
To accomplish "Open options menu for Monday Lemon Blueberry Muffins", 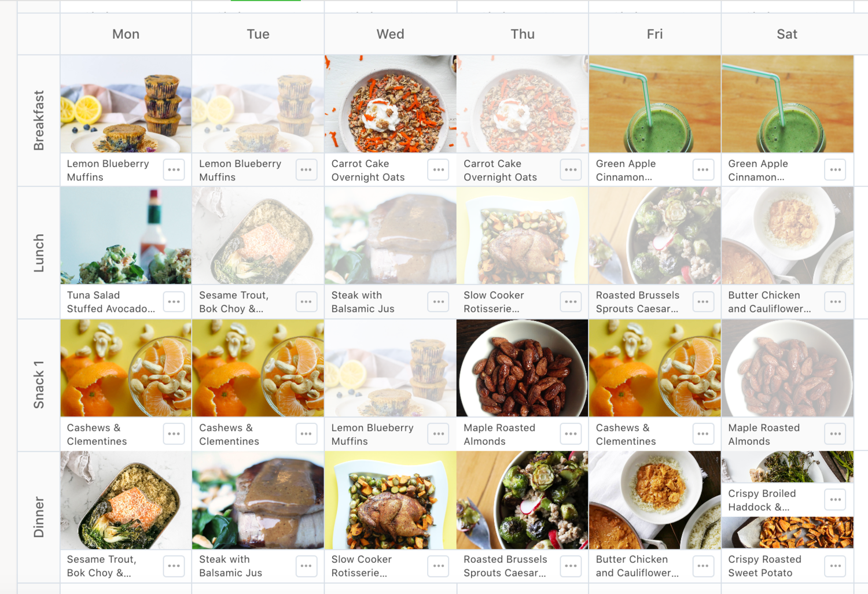I will coord(174,170).
